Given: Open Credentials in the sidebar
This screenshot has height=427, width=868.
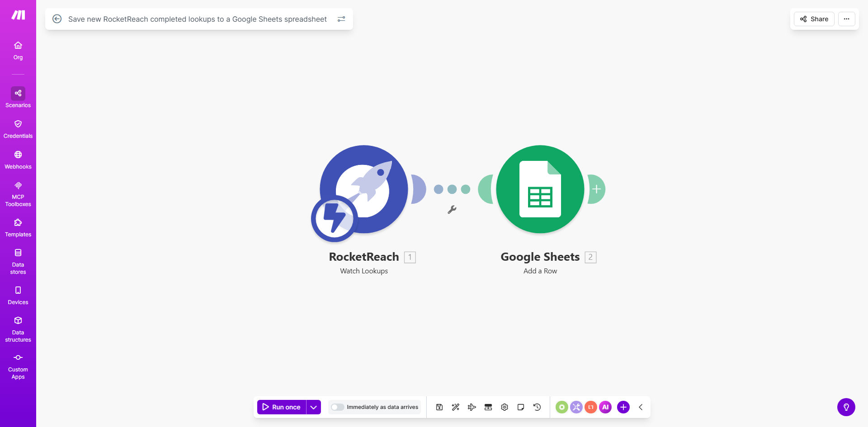Looking at the screenshot, I should point(18,129).
